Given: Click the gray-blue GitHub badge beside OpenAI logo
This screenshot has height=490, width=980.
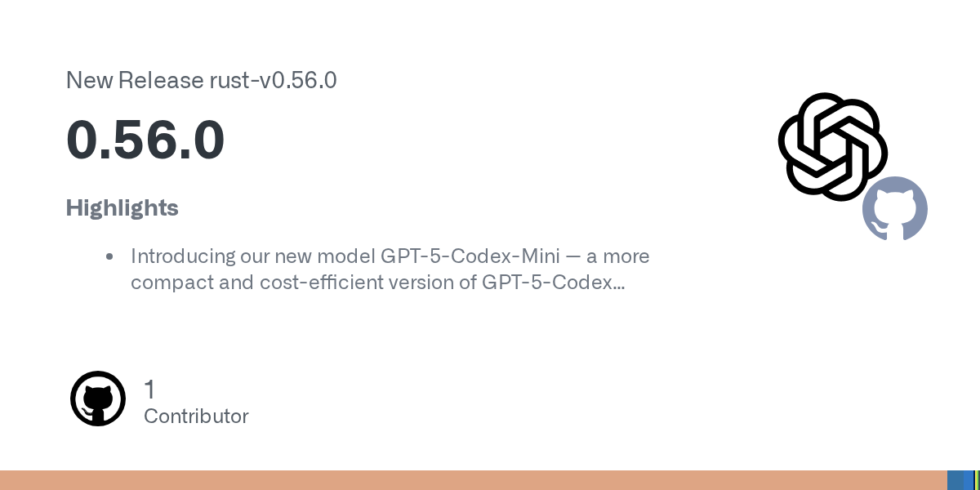Looking at the screenshot, I should [895, 209].
